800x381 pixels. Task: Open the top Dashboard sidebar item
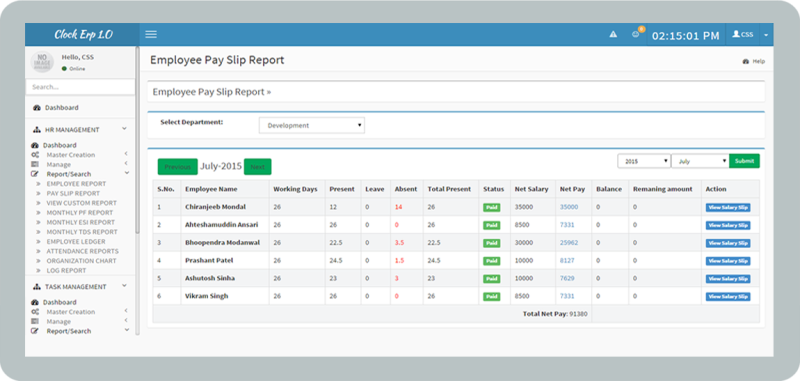point(56,108)
